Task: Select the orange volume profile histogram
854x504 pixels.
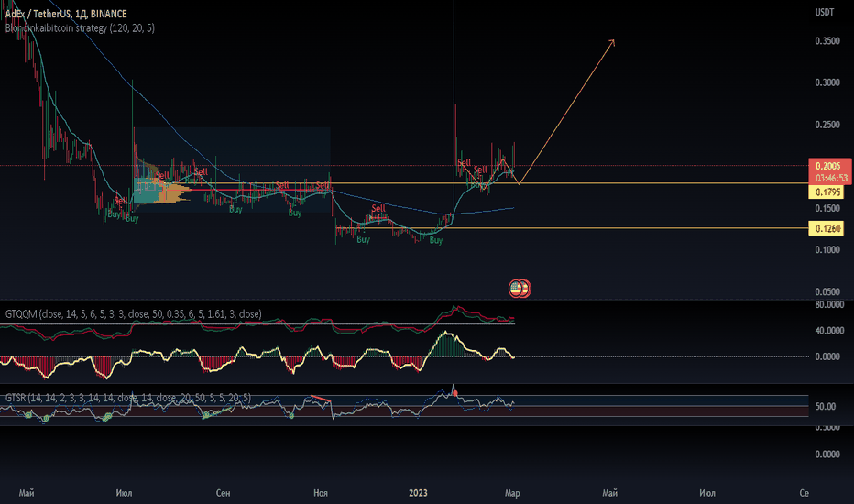Action: click(x=171, y=192)
